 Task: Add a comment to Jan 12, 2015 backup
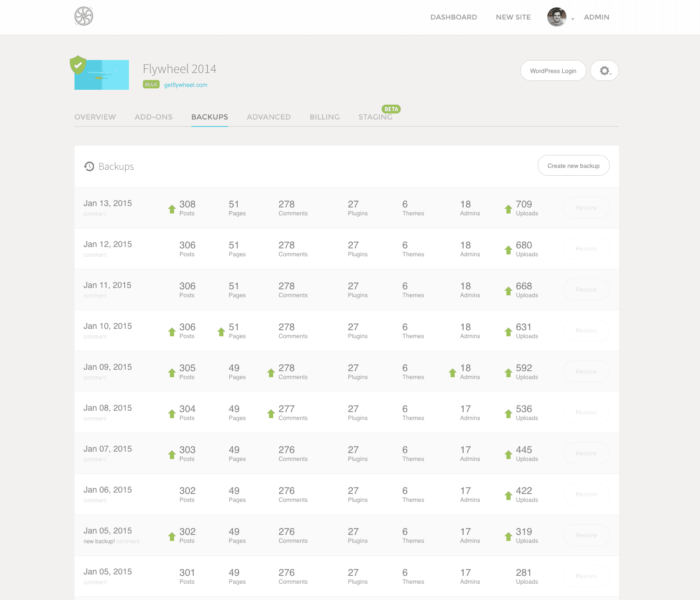click(x=95, y=255)
